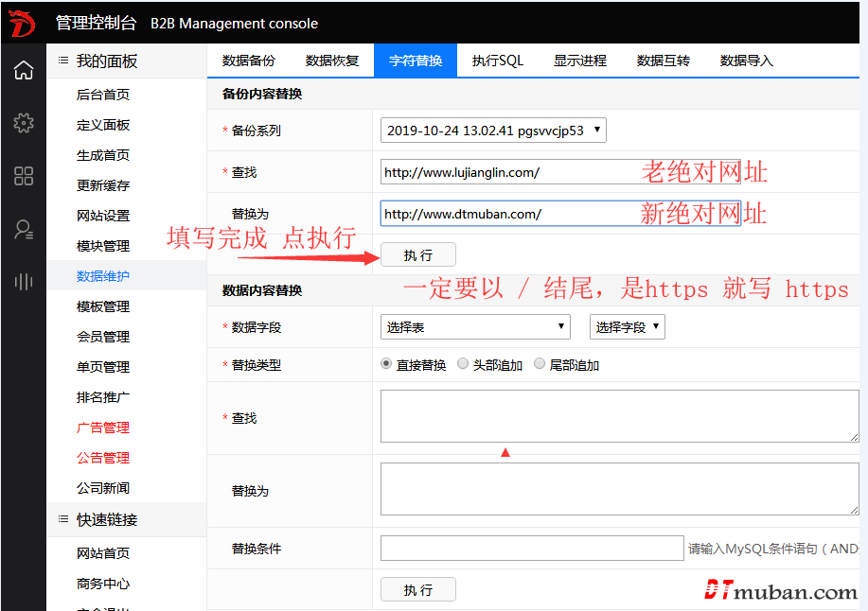Switch to the 执行SQL tab

pyautogui.click(x=498, y=61)
